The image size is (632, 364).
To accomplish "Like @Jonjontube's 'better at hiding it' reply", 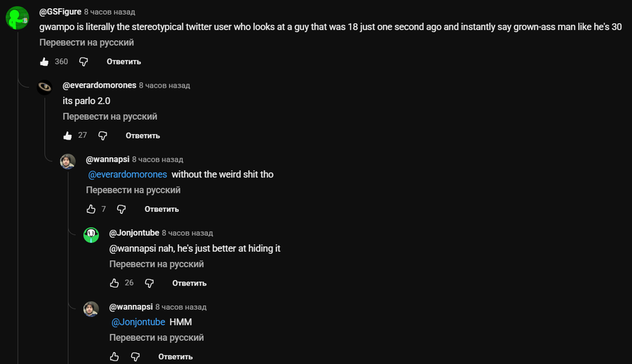I will [x=114, y=283].
